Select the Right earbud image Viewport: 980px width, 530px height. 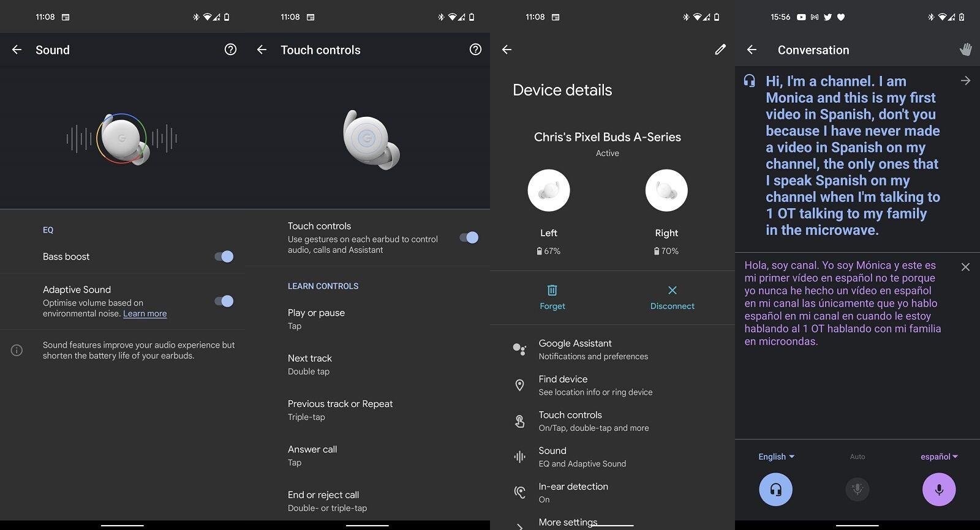pyautogui.click(x=666, y=190)
